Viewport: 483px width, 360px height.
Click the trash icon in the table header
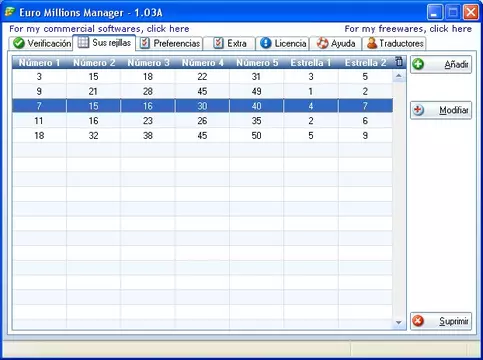click(399, 62)
